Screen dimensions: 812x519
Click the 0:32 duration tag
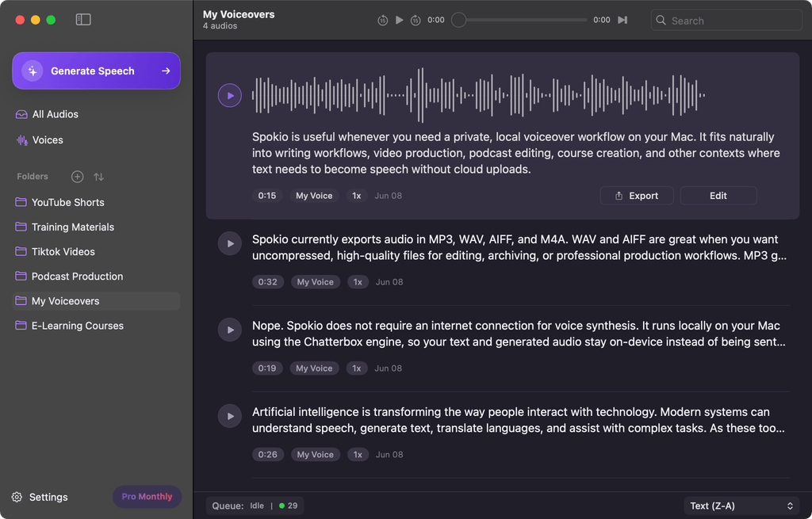click(268, 282)
